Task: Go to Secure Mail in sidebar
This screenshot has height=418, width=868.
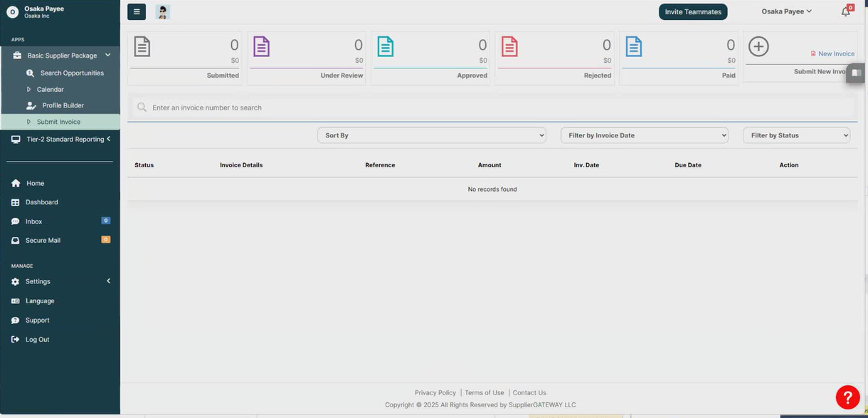Action: (43, 241)
